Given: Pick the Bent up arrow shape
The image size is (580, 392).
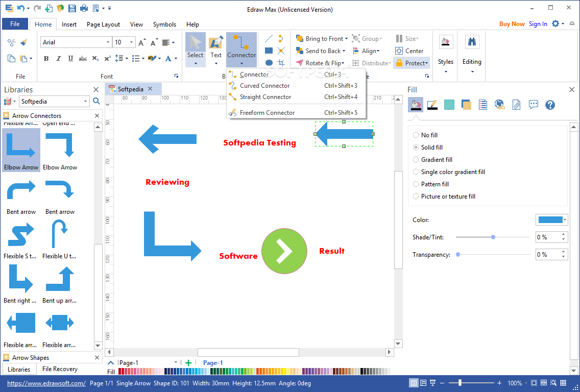Looking at the screenshot, I should click(x=60, y=285).
